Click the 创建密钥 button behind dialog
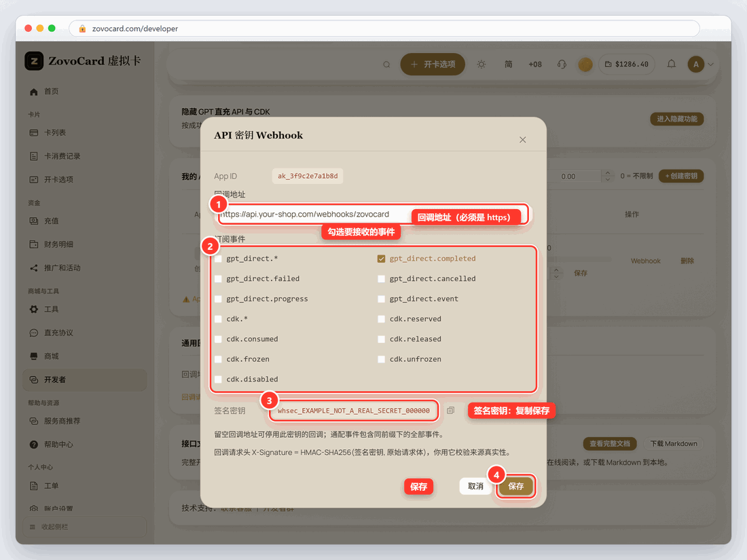Screen dimensions: 747x560 [681, 176]
